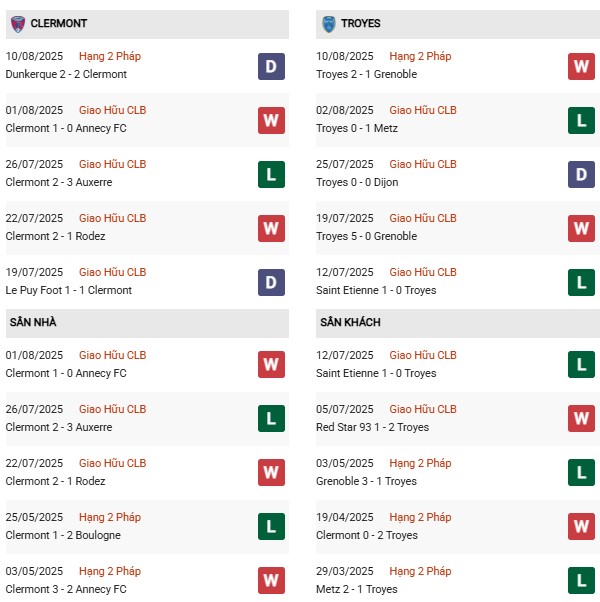600x602 pixels.
Task: Click the draw badge for Le Puy Foot 1 - 1 Clermont
Action: coord(271,282)
